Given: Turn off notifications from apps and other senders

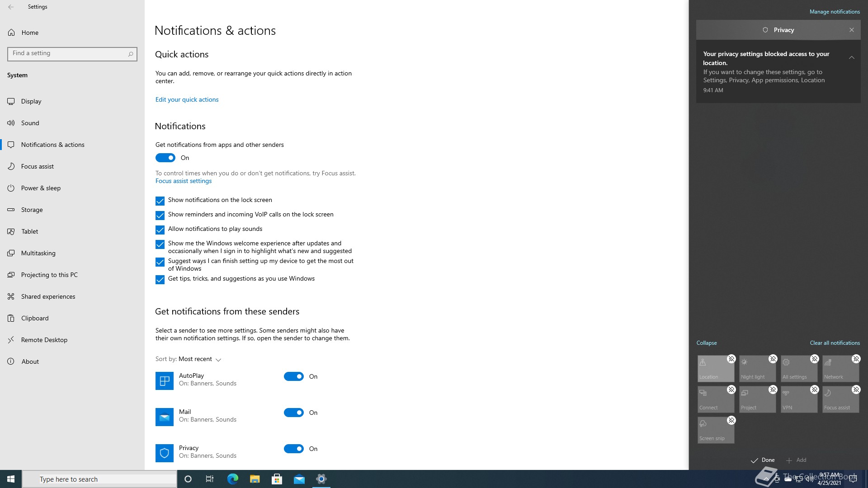Looking at the screenshot, I should pos(165,158).
